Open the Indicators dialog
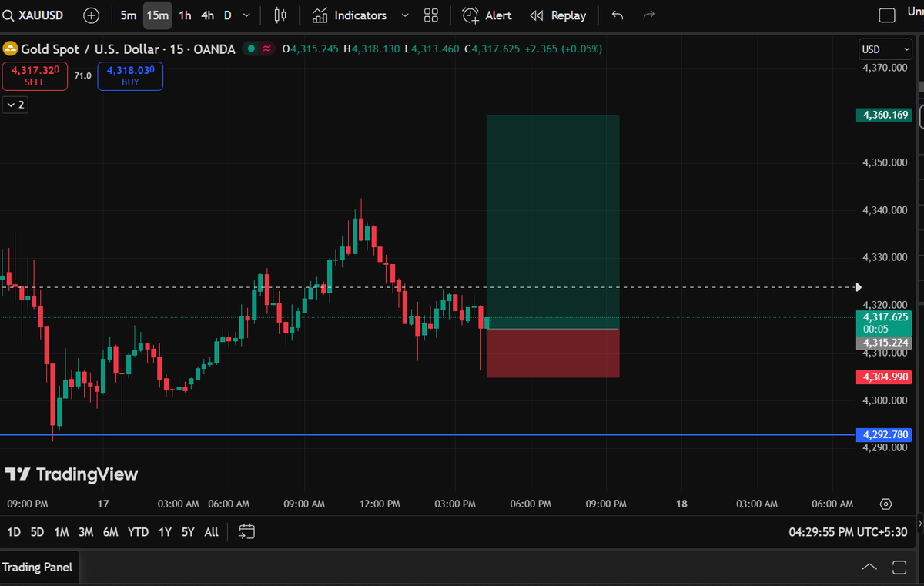Screen dimensions: 924x586 tap(350, 15)
